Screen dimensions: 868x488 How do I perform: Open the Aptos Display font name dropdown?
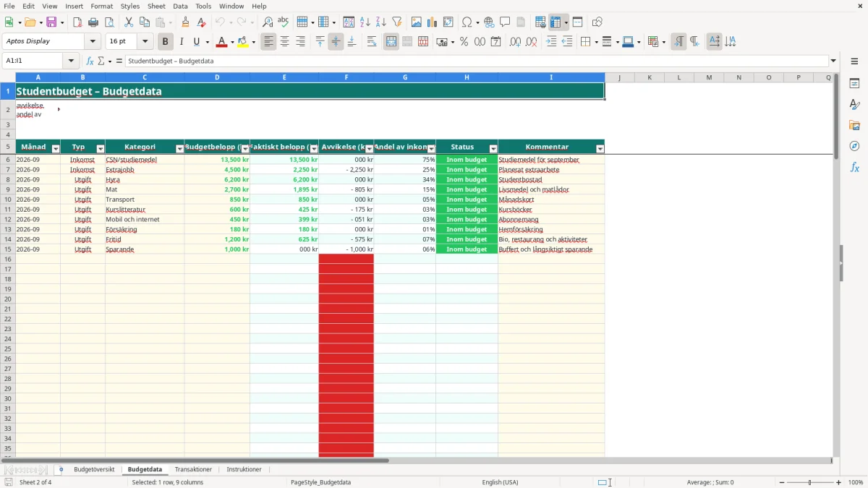(x=93, y=42)
